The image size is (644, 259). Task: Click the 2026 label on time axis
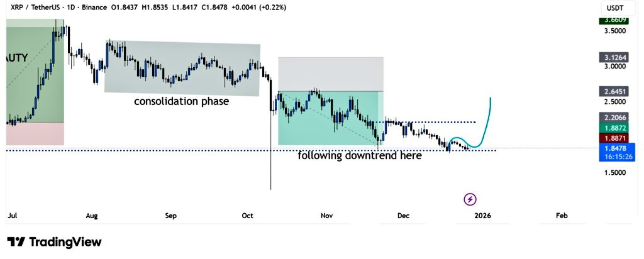pos(482,216)
